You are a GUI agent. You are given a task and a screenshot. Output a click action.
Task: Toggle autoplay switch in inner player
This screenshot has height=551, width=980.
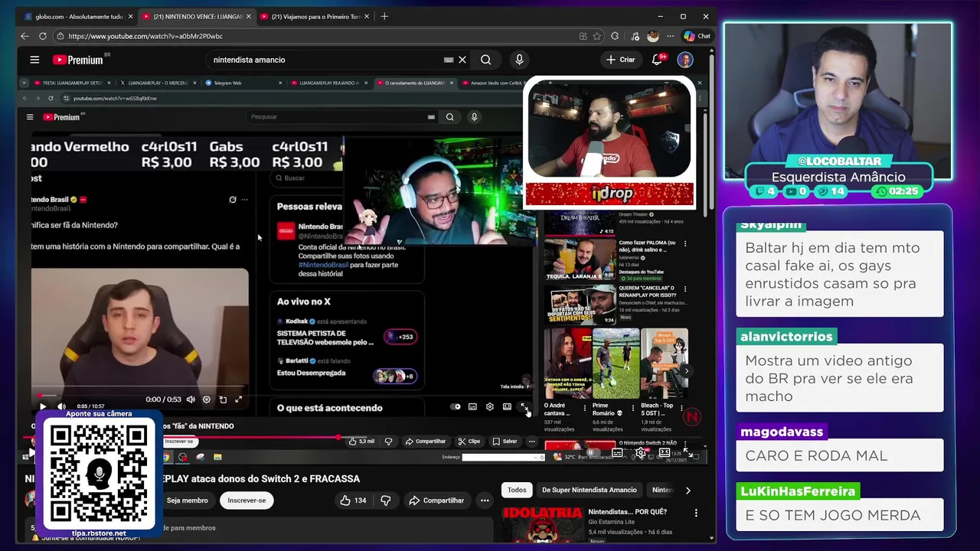pos(456,406)
